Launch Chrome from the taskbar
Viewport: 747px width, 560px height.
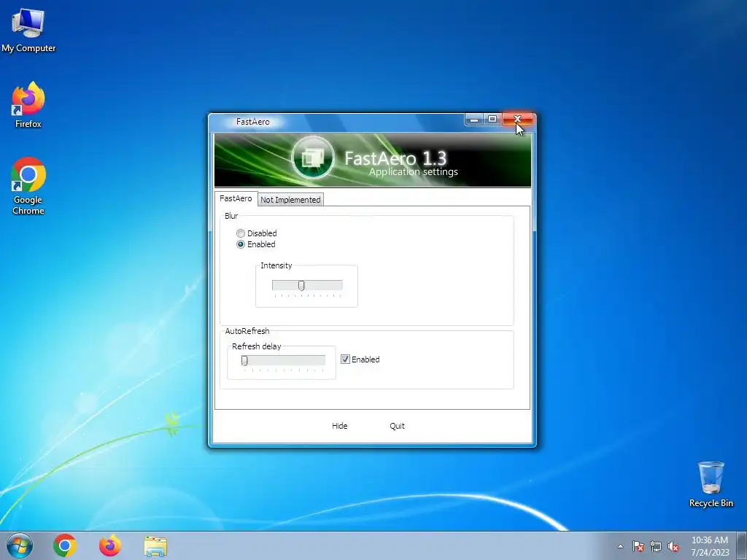65,545
